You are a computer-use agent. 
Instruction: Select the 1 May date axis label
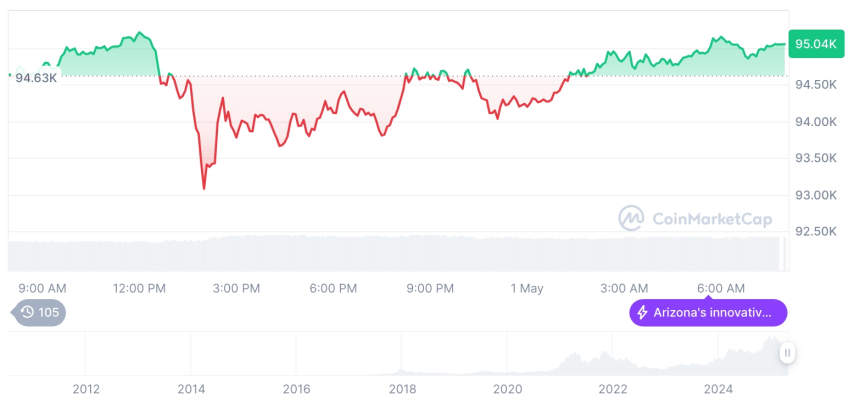point(526,288)
